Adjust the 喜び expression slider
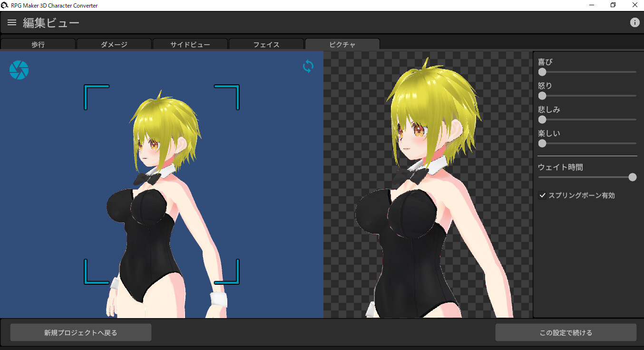 tap(542, 72)
